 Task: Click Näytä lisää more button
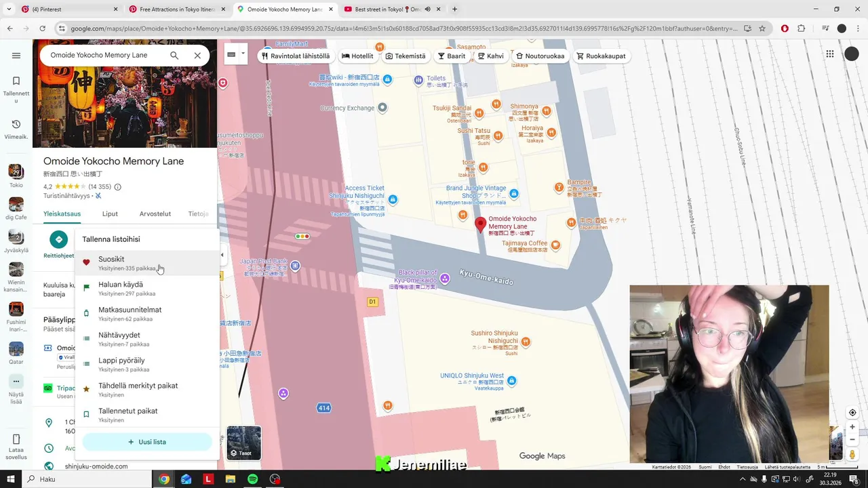tap(16, 382)
